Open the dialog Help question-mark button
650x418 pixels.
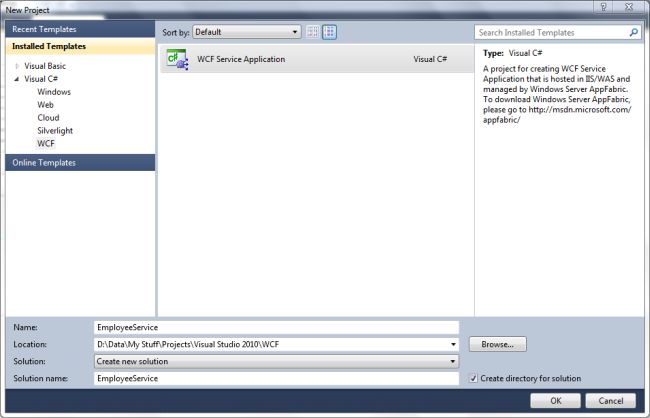click(604, 7)
